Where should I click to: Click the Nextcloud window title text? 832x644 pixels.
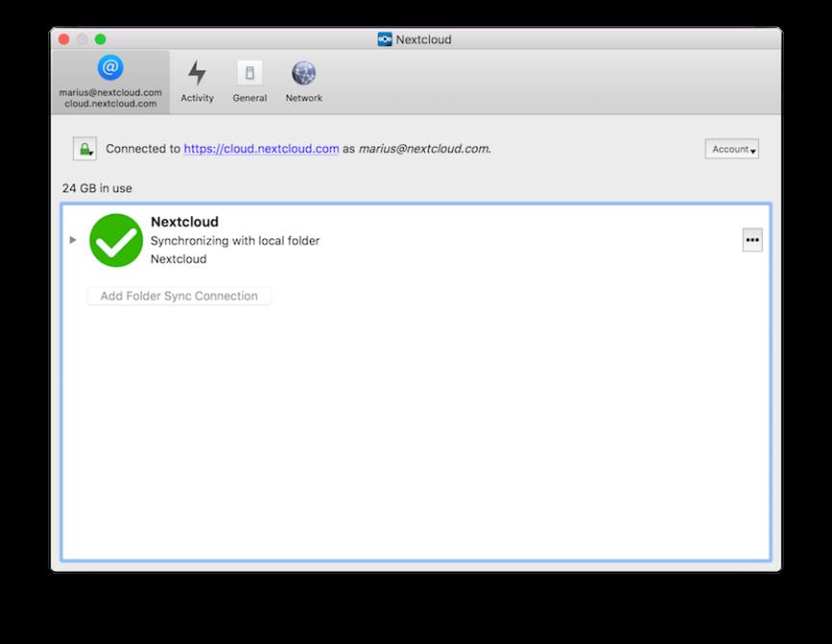(423, 39)
